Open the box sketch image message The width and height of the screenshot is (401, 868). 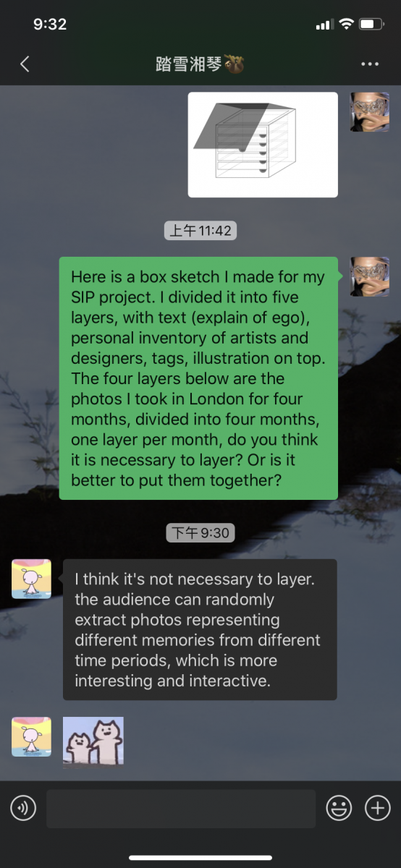tap(263, 145)
